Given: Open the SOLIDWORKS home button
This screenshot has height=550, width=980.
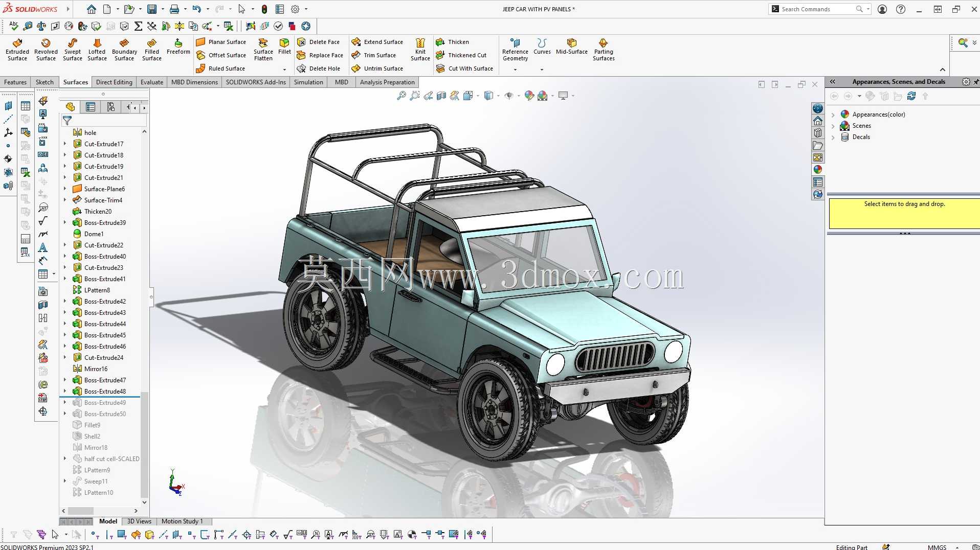Looking at the screenshot, I should pos(91,9).
